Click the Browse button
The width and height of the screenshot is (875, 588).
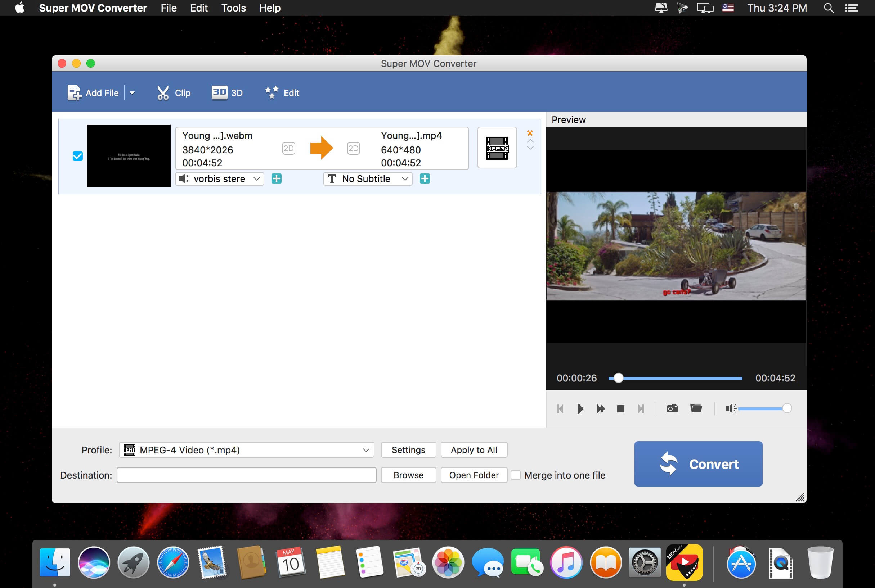408,475
